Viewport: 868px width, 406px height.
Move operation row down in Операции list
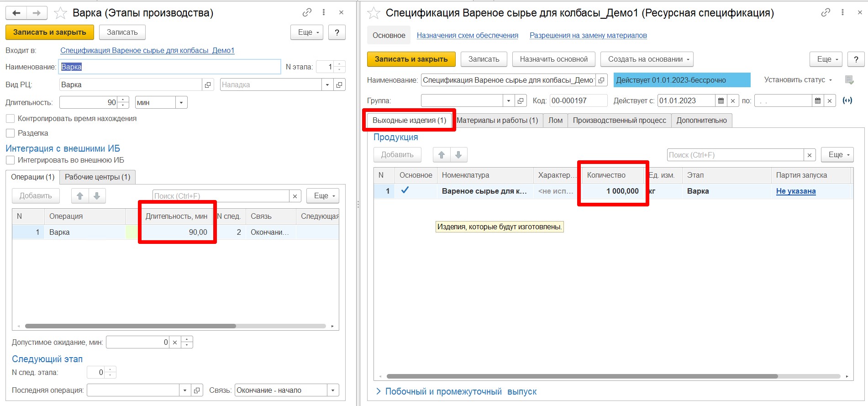point(97,196)
